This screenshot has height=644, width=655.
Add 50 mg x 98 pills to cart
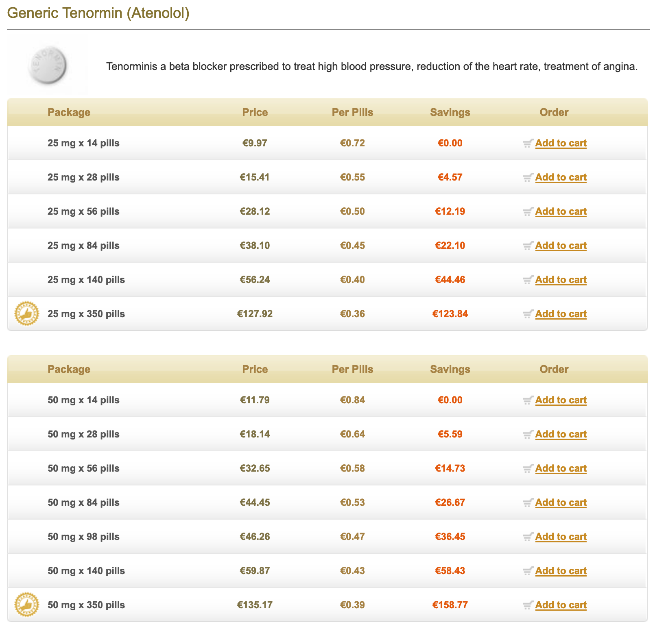click(x=561, y=537)
